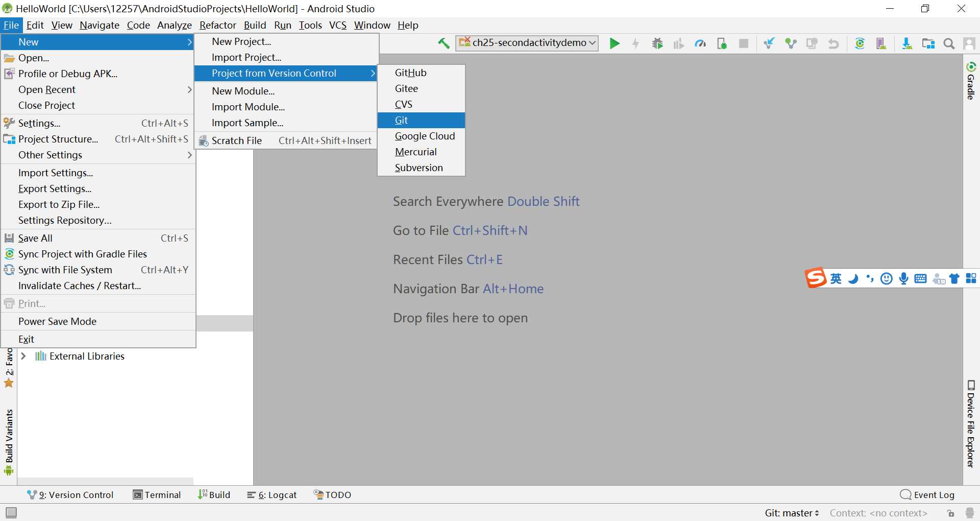Click the Run with Coverage icon
Viewport: 980px width, 521px height.
[678, 43]
